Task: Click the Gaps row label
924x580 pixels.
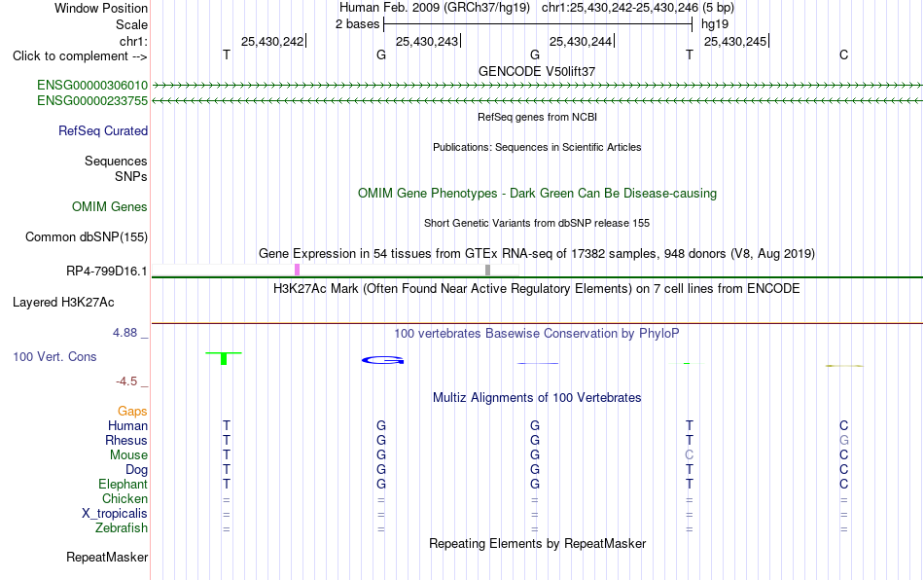Action: click(132, 412)
